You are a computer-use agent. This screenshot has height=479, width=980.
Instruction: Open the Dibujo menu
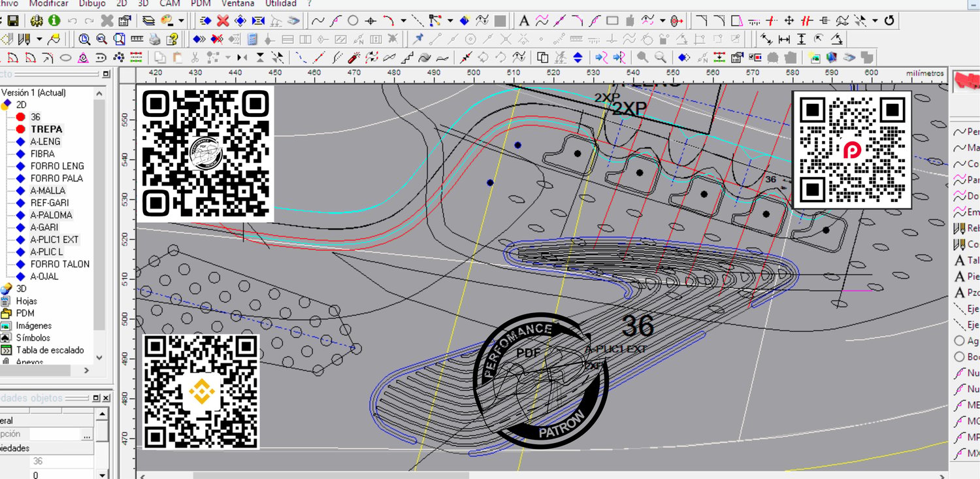pyautogui.click(x=92, y=3)
